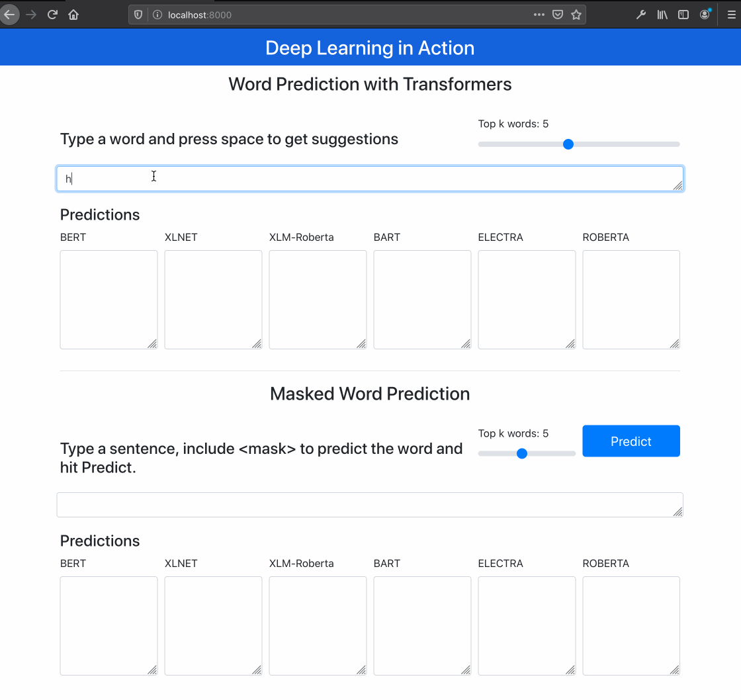
Task: Open the browser home page icon
Action: pos(73,15)
